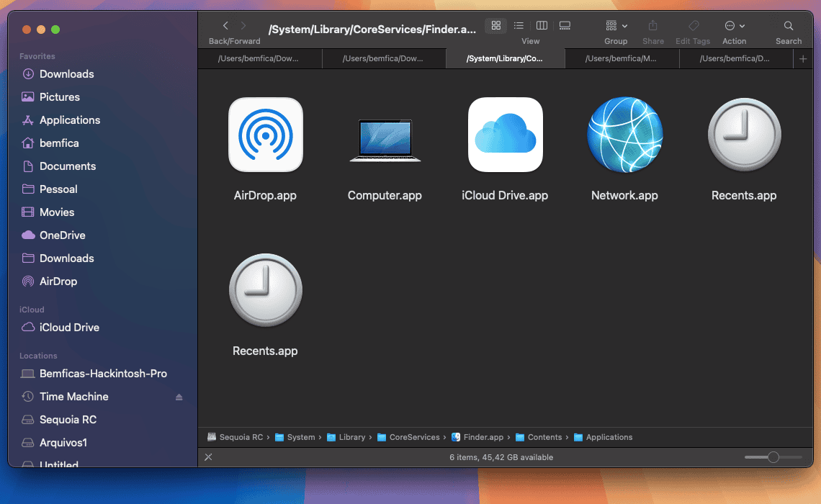Launch iCloud Drive.app
This screenshot has height=504, width=821.
click(x=505, y=135)
